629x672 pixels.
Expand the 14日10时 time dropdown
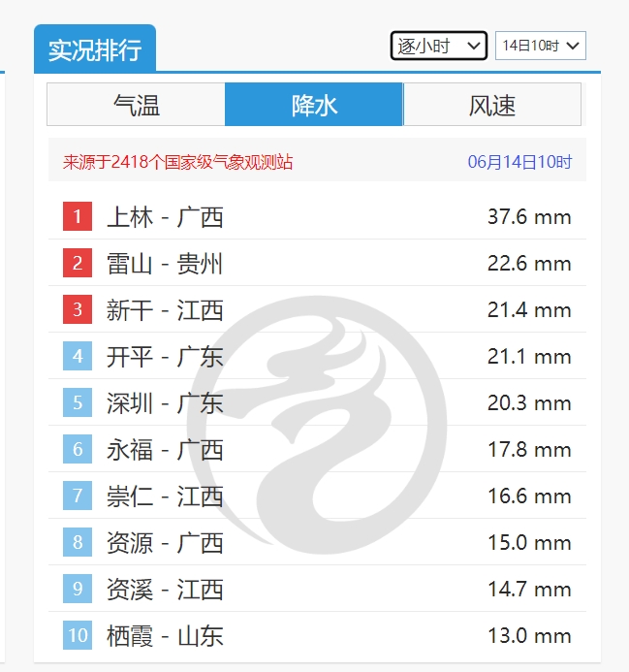(540, 46)
